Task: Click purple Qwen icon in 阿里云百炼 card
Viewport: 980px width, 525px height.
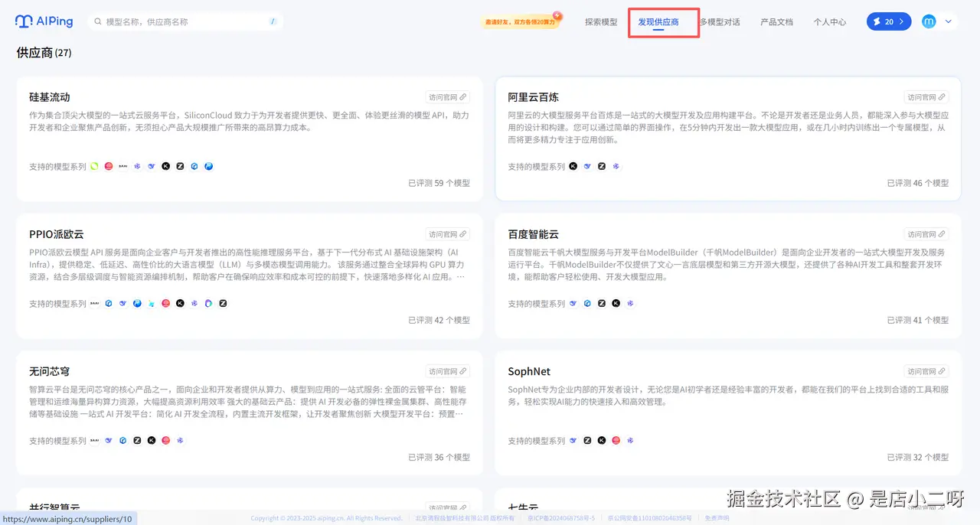Action: [616, 166]
